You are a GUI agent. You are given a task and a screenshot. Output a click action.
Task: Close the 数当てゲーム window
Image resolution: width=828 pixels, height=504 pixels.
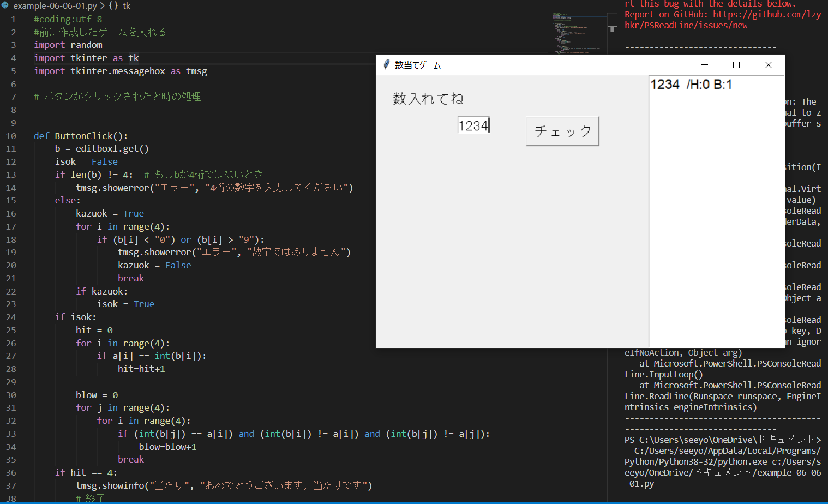tap(769, 65)
